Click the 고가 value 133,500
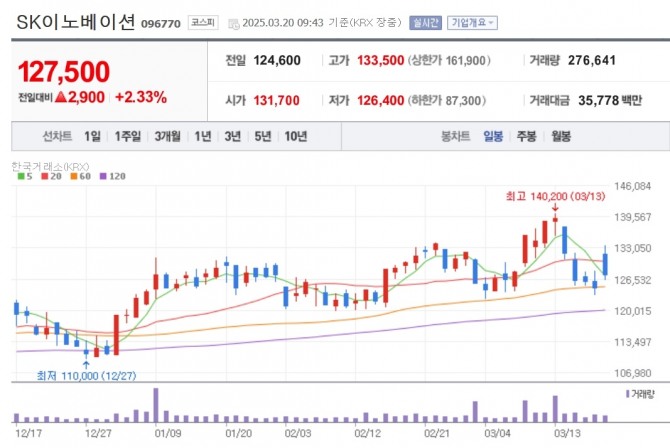 [x=380, y=61]
